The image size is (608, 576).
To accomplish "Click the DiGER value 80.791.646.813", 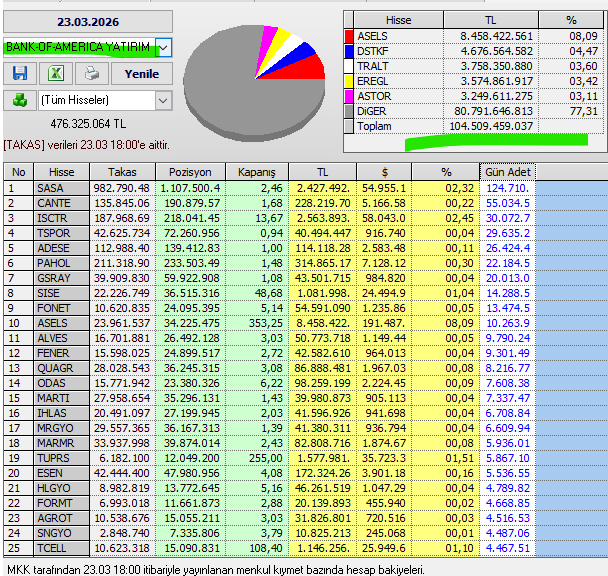I will [491, 111].
